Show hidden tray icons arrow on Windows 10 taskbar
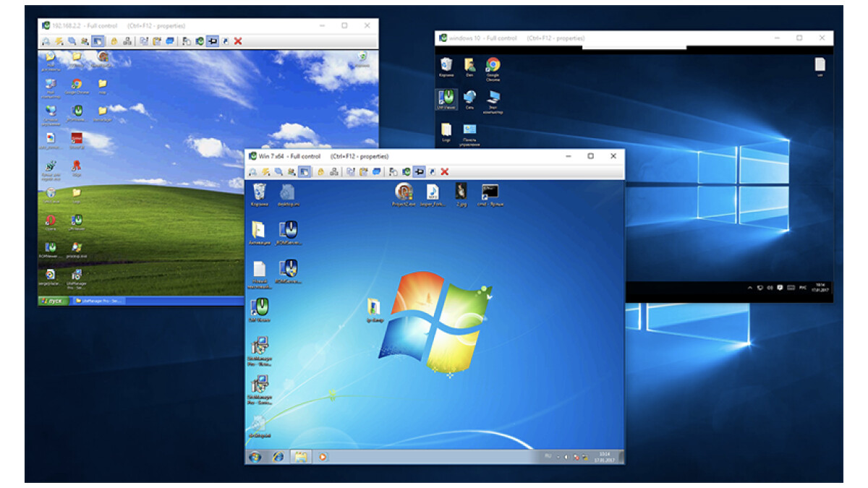The height and width of the screenshot is (488, 868). point(749,288)
